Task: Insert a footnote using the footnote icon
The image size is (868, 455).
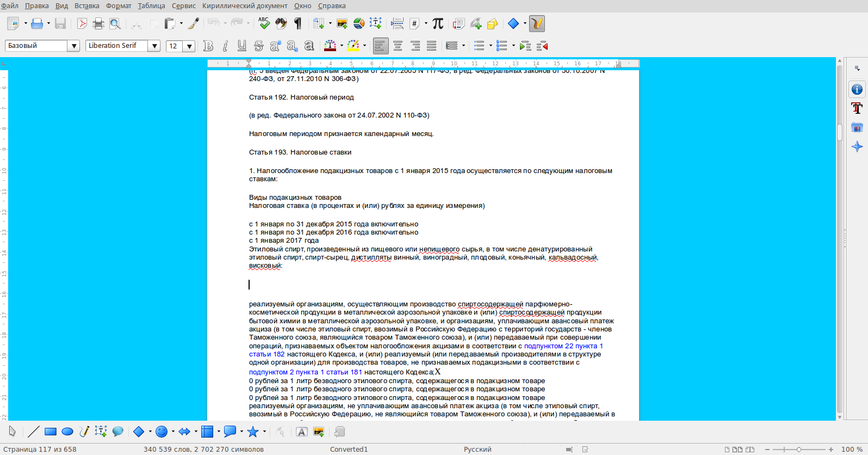Action: [x=458, y=23]
